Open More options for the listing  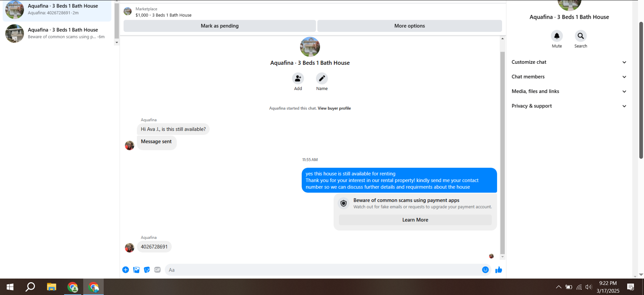tap(409, 26)
